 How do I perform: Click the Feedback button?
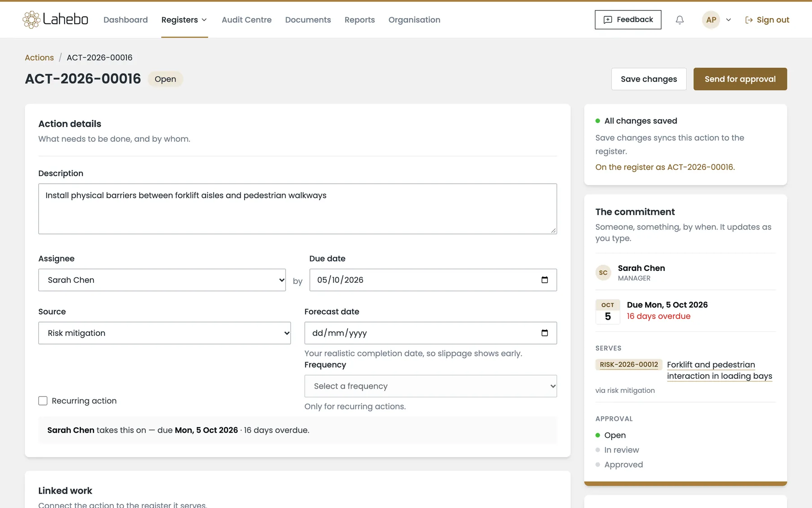click(628, 20)
